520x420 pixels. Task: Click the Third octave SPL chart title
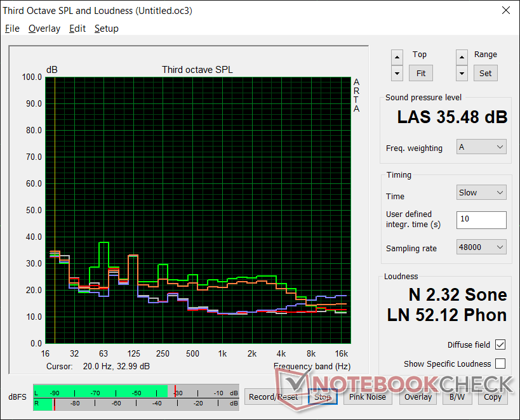tap(197, 70)
